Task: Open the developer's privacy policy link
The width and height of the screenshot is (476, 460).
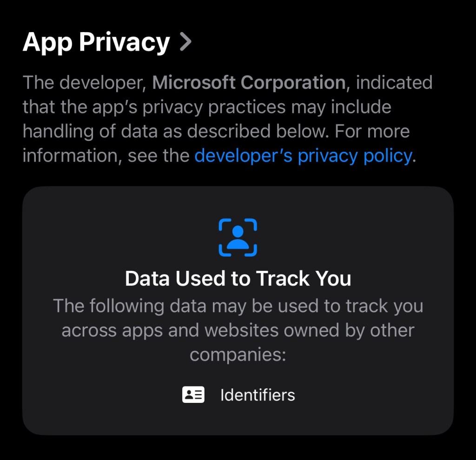Action: point(303,156)
